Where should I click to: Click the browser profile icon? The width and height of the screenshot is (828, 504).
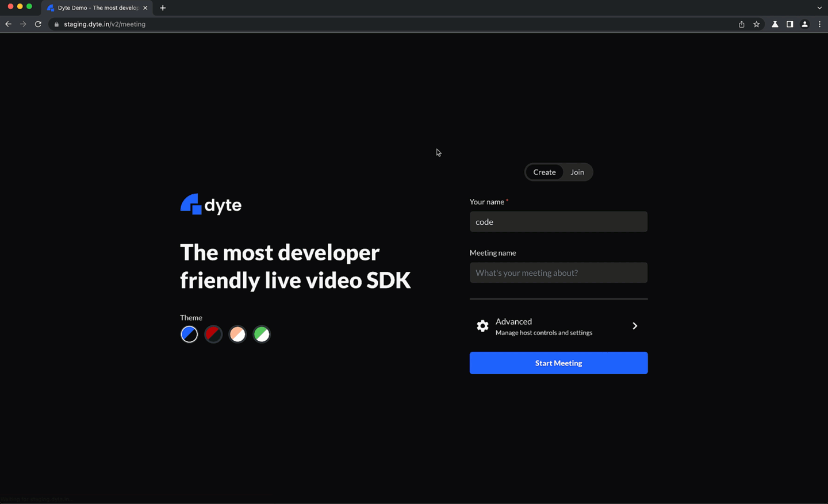pyautogui.click(x=804, y=24)
